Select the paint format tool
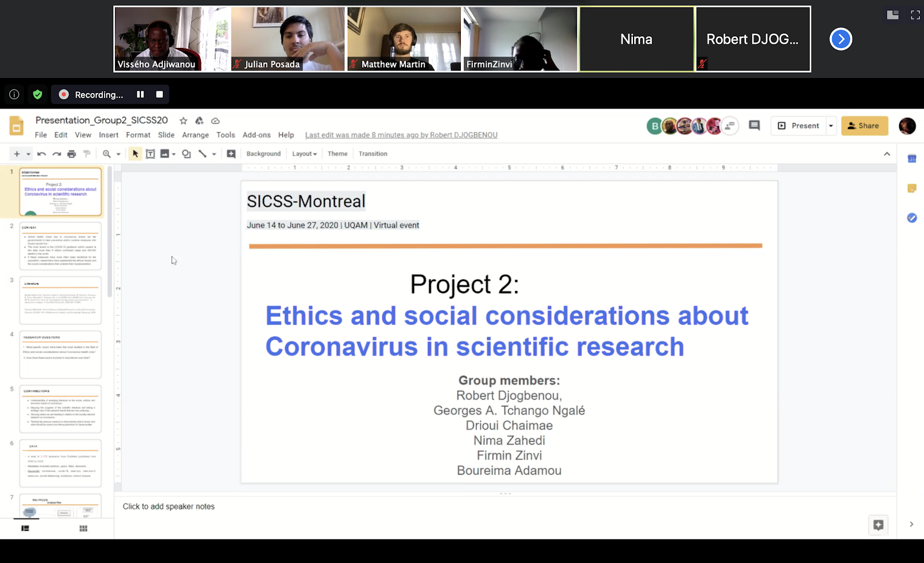924x563 pixels. click(x=87, y=154)
